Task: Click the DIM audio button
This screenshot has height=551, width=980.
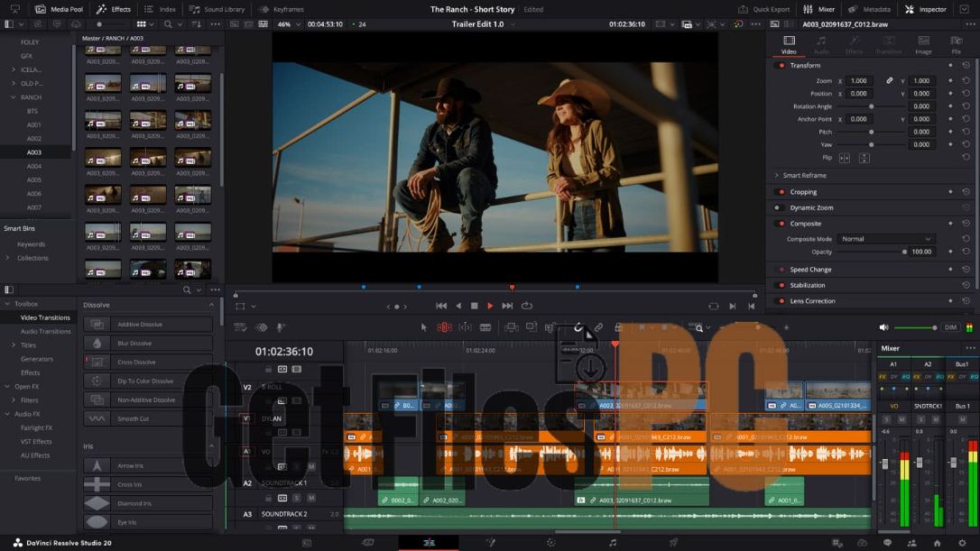Action: point(950,327)
